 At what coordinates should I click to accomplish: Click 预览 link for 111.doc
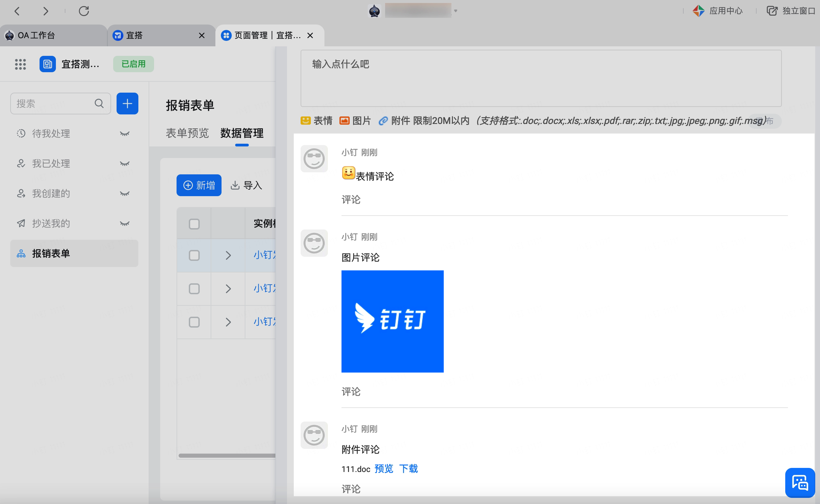tap(383, 469)
